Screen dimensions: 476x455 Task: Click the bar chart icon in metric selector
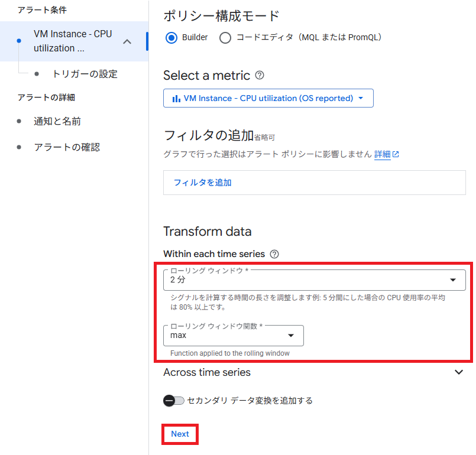[x=176, y=98]
